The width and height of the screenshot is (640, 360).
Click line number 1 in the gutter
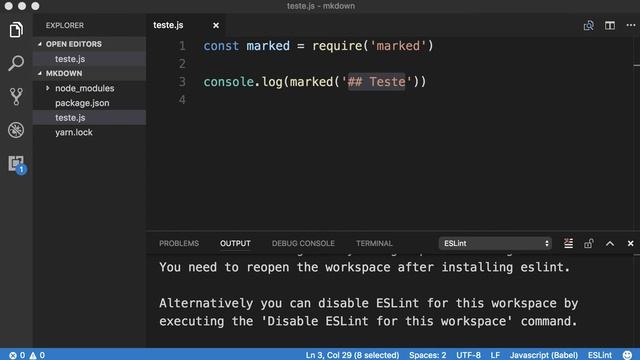pos(182,46)
